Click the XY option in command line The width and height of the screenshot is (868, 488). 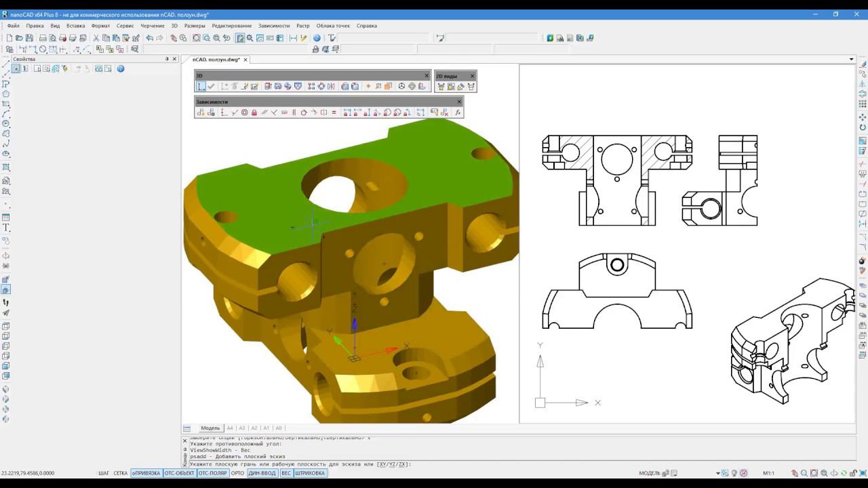pyautogui.click(x=381, y=465)
